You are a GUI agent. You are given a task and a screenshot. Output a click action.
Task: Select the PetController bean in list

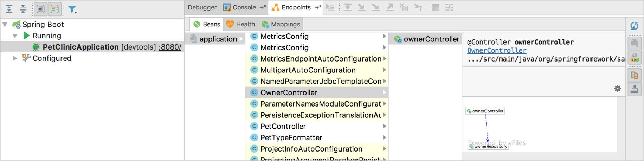coord(283,126)
